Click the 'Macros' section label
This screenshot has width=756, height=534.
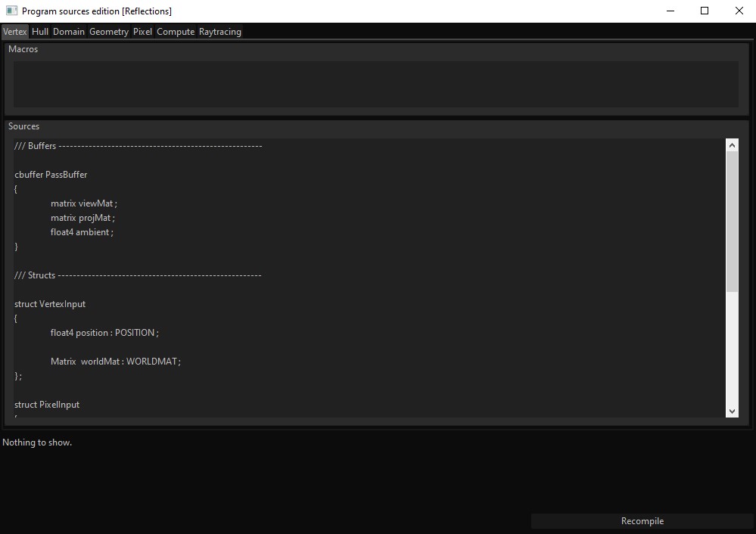point(23,49)
